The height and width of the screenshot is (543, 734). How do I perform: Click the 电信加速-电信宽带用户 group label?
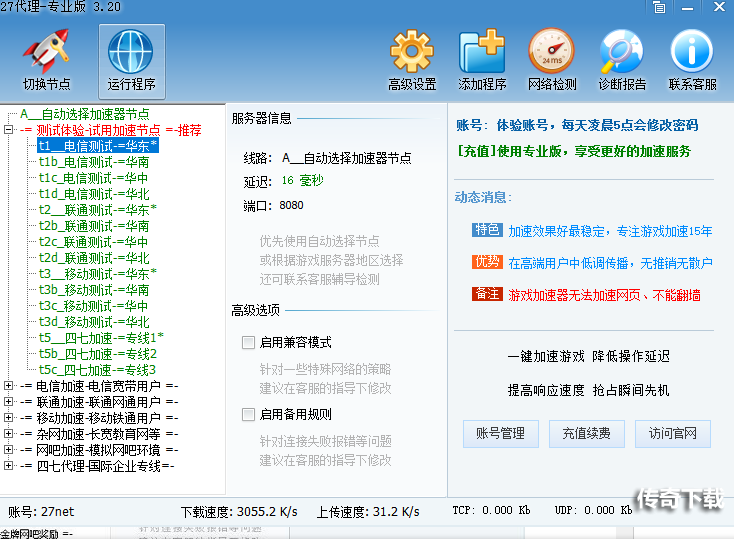(x=98, y=386)
